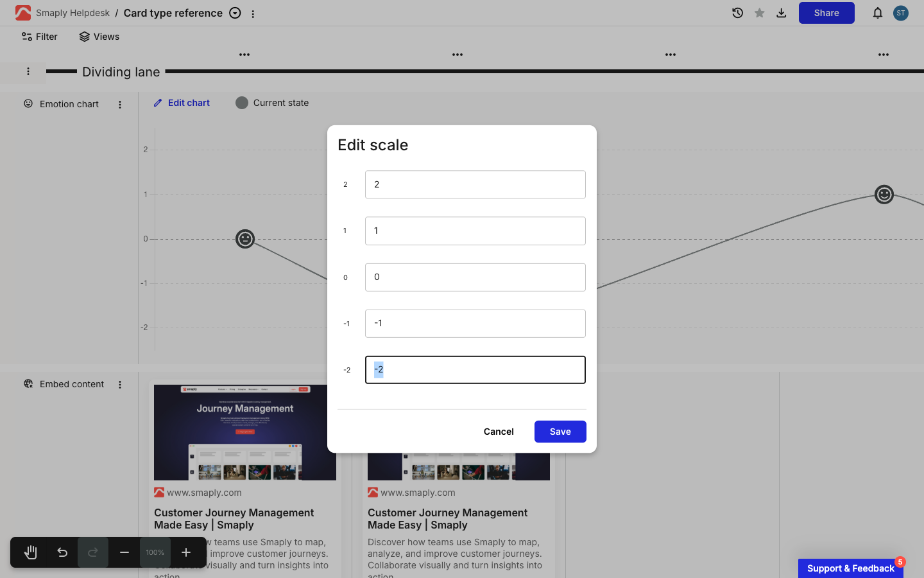
Task: Click the Edit chart link
Action: coord(182,103)
